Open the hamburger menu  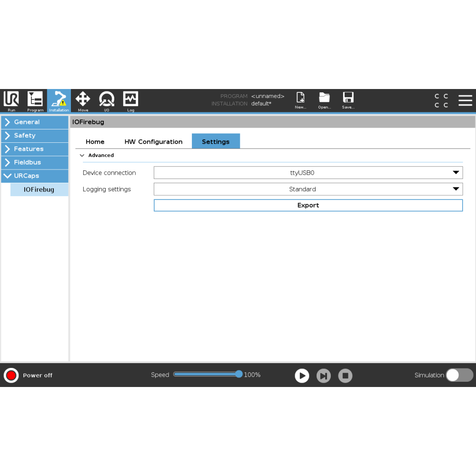pyautogui.click(x=465, y=100)
